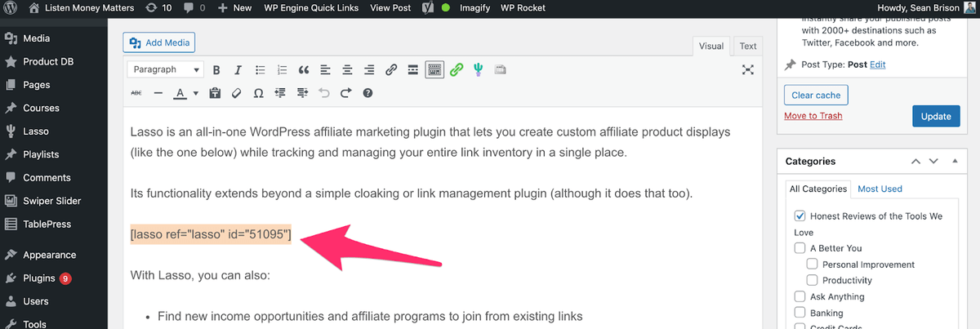The height and width of the screenshot is (329, 980).
Task: Toggle bold formatting in the editor toolbar
Action: 216,69
